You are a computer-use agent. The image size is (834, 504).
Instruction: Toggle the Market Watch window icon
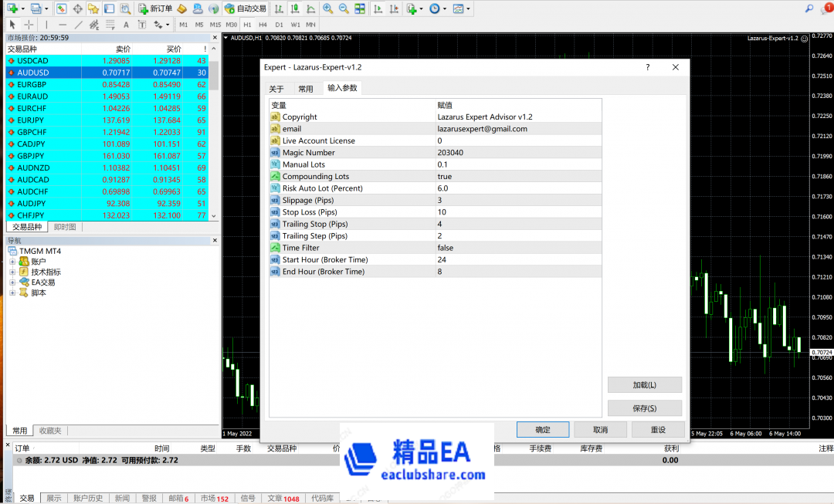click(61, 8)
